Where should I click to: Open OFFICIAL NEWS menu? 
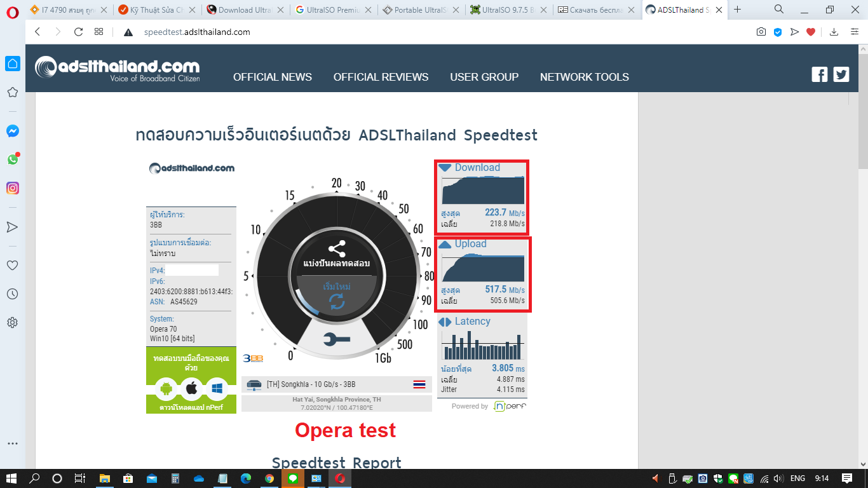273,77
